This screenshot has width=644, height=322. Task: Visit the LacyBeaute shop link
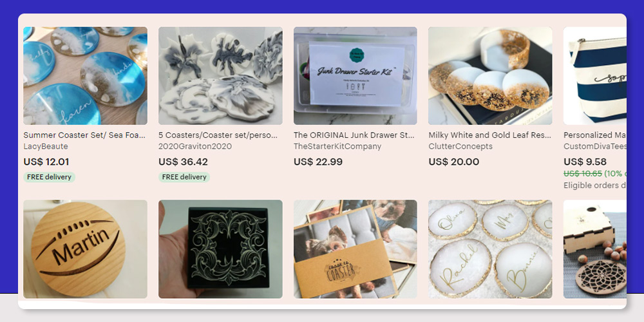tap(46, 146)
